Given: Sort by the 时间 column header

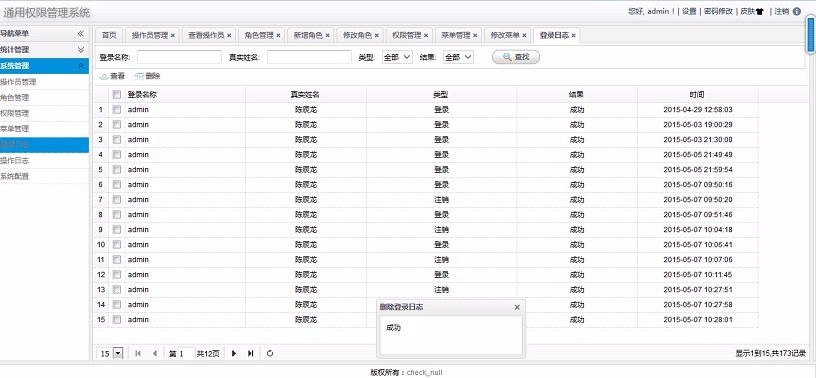Looking at the screenshot, I should pos(697,95).
